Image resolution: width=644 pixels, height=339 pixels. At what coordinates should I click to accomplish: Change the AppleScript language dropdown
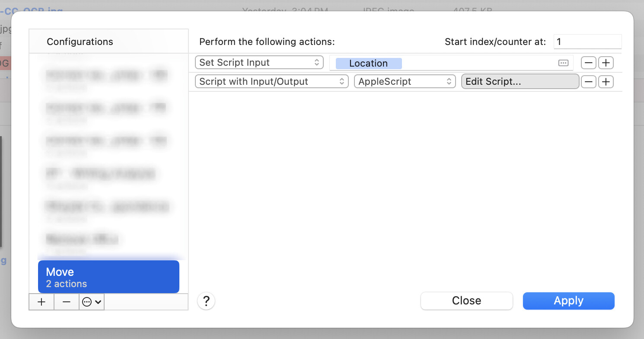point(405,82)
